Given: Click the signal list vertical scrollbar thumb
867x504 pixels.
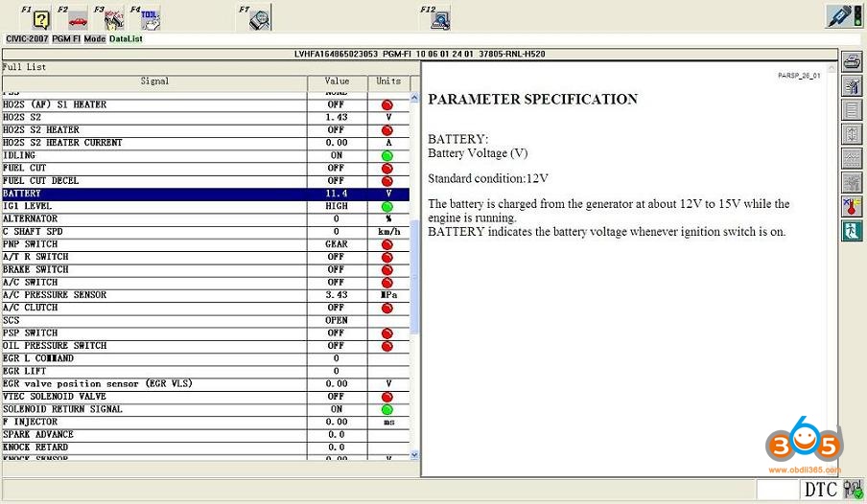Looking at the screenshot, I should (414, 278).
